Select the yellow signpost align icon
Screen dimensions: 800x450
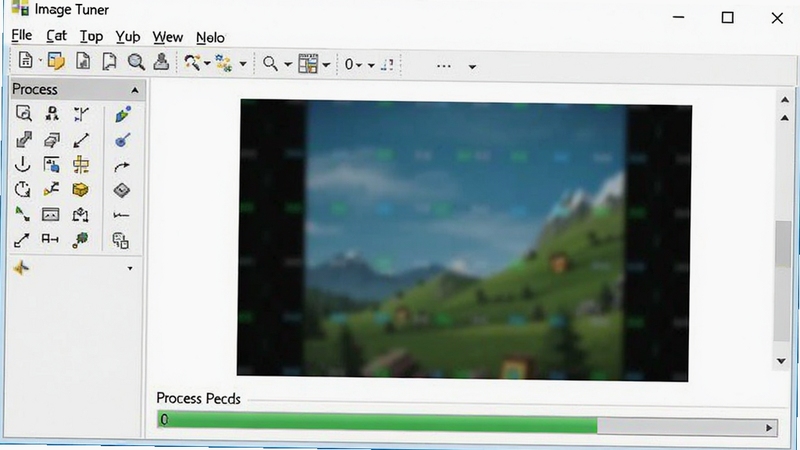81,165
